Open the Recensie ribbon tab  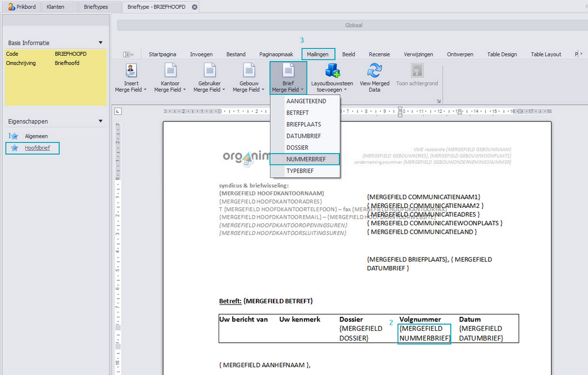pyautogui.click(x=379, y=54)
